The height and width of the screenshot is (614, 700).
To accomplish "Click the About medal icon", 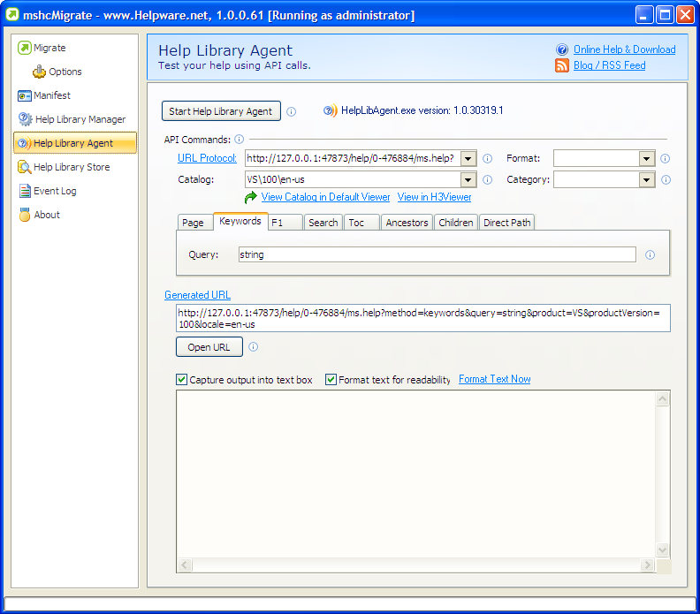I will click(x=25, y=215).
